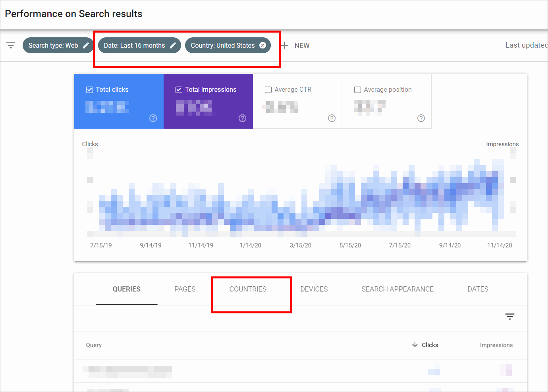Select the PAGES tab

[x=185, y=289]
